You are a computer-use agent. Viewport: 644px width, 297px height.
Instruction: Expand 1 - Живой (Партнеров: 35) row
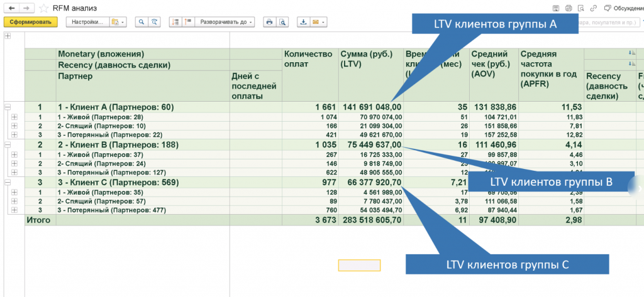tap(15, 192)
